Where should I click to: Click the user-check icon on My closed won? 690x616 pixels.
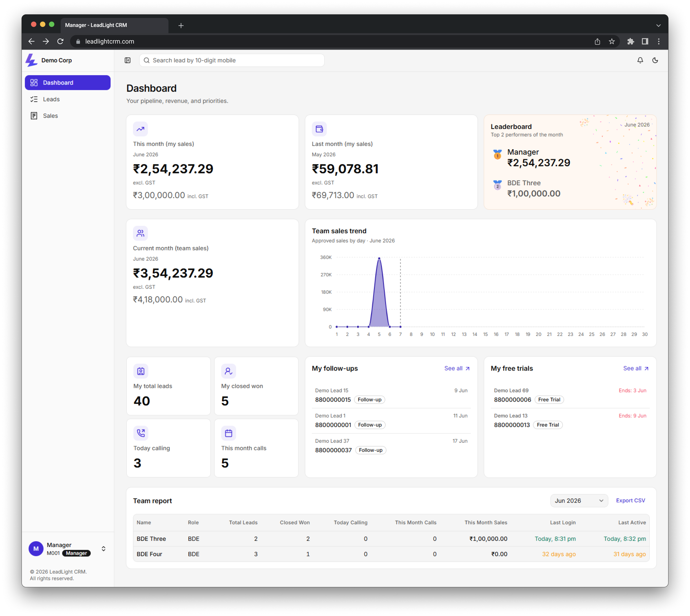pyautogui.click(x=228, y=371)
